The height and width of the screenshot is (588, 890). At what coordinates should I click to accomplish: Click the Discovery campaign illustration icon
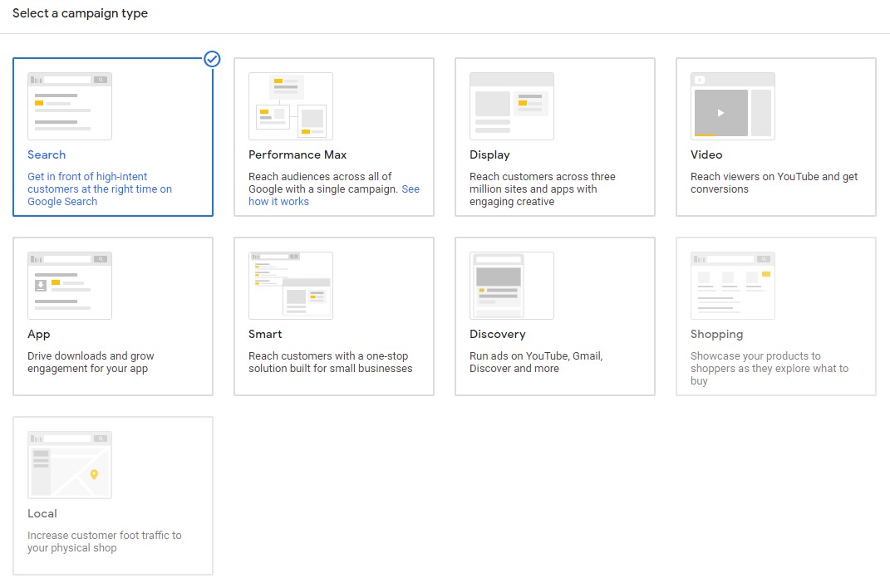tap(511, 285)
